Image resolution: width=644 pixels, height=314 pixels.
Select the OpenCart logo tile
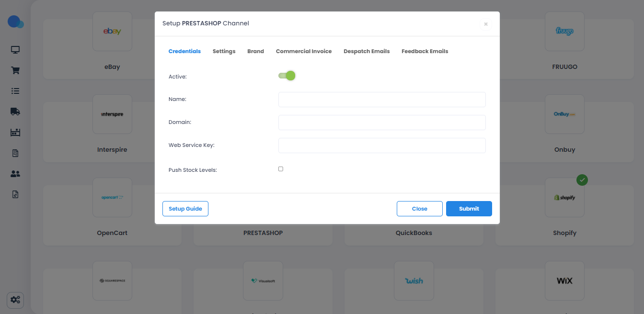(x=112, y=198)
